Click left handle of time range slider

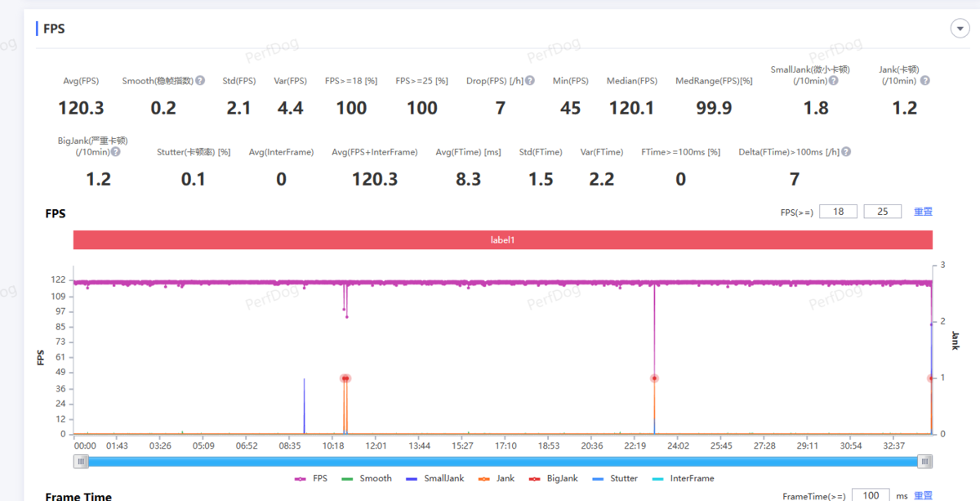(x=81, y=462)
